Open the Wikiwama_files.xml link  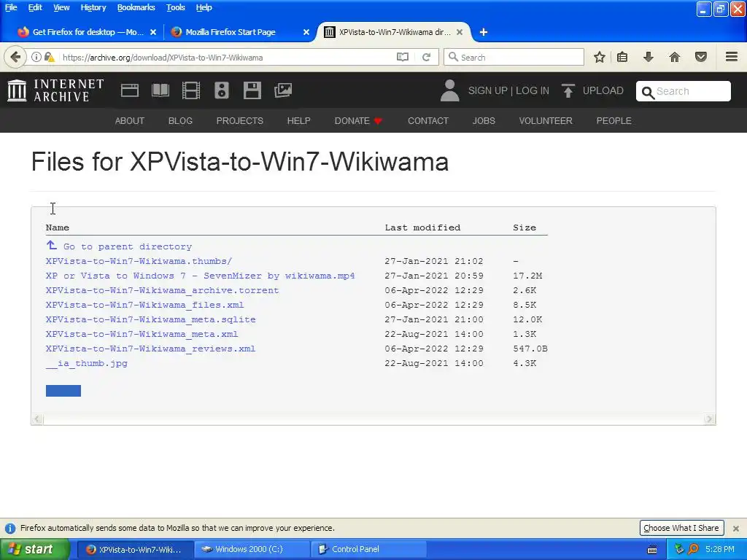pyautogui.click(x=145, y=305)
